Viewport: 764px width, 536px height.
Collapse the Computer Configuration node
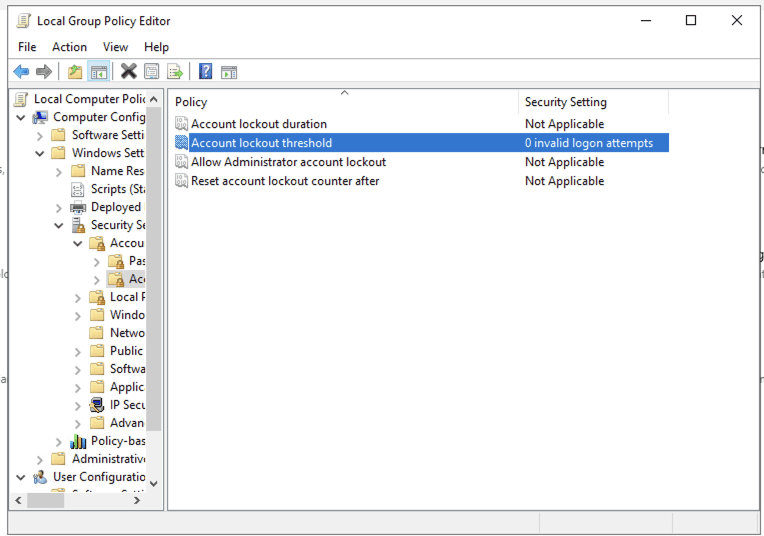pyautogui.click(x=21, y=118)
